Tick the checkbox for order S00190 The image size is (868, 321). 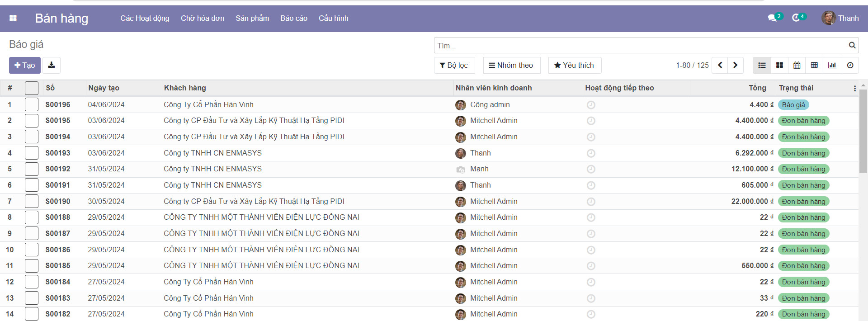pos(32,201)
